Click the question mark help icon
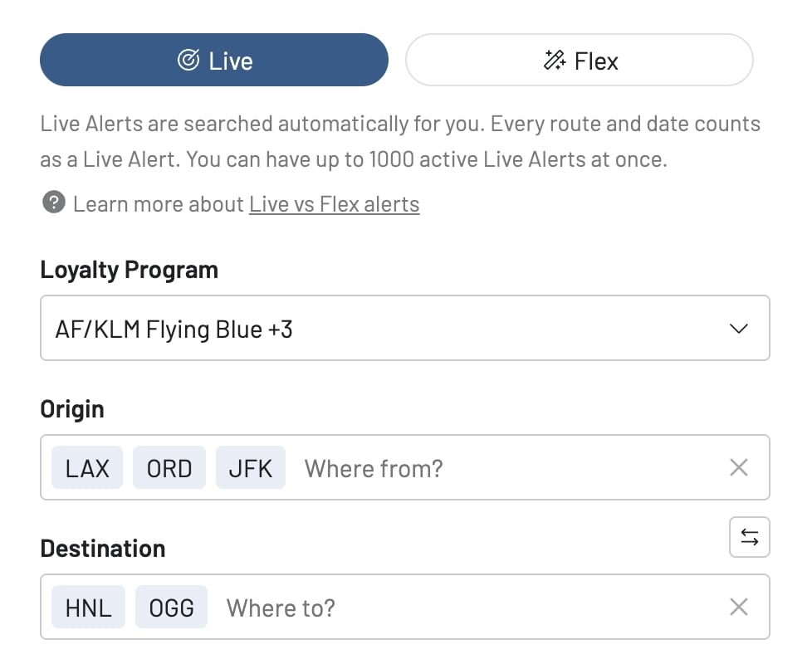This screenshot has height=664, width=812. (x=53, y=203)
